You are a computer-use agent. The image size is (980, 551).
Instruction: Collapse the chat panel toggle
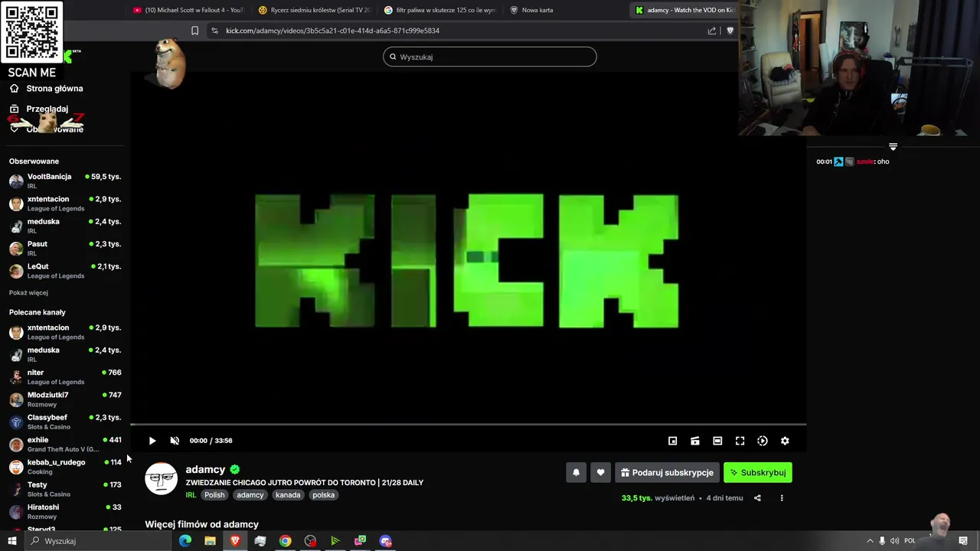click(893, 146)
